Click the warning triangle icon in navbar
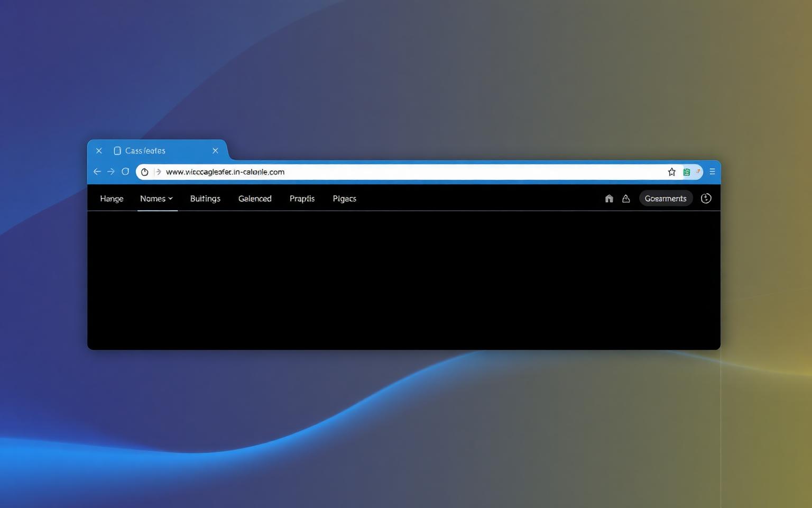 click(626, 198)
